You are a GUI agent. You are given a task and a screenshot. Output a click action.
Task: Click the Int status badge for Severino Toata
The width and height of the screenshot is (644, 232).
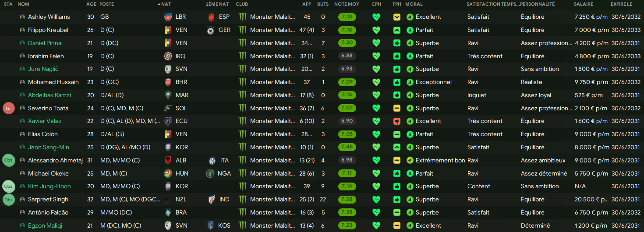click(8, 108)
